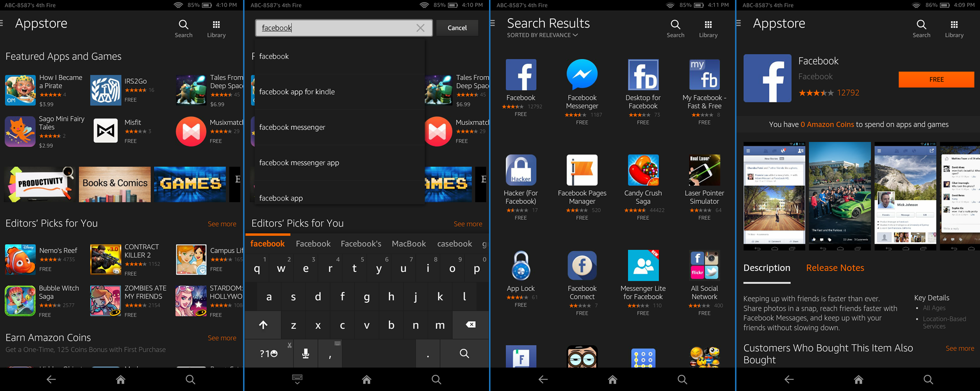Select CONTRACT KILLER 2 app icon
The image size is (980, 391).
pos(105,260)
